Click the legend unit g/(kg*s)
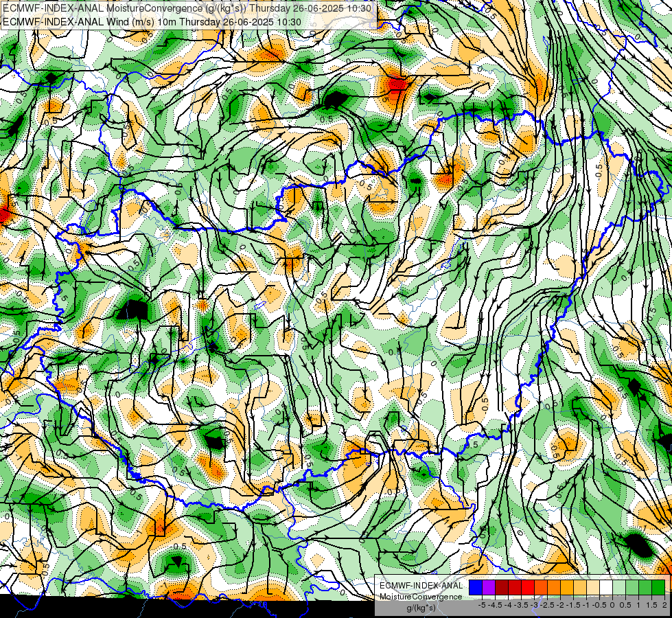The width and height of the screenshot is (672, 618). pos(421,608)
